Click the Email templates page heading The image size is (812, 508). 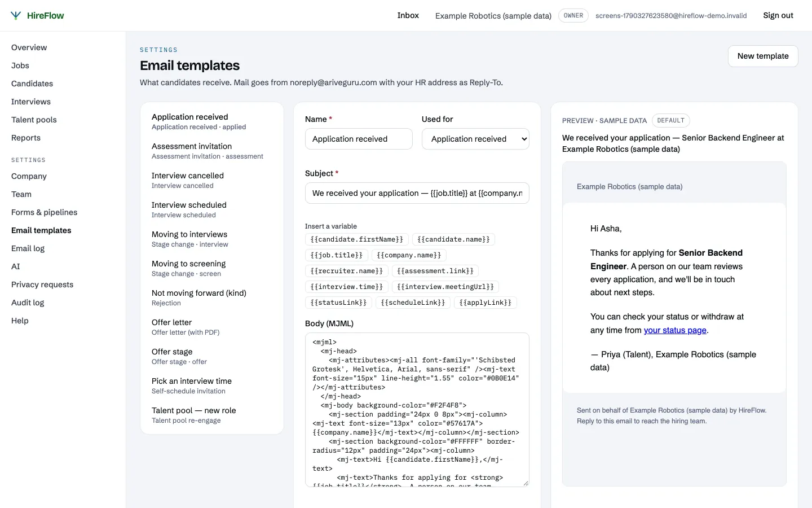coord(190,65)
